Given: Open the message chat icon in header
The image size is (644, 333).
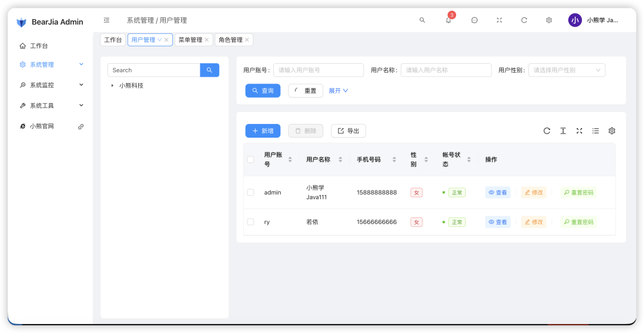Looking at the screenshot, I should pyautogui.click(x=474, y=20).
